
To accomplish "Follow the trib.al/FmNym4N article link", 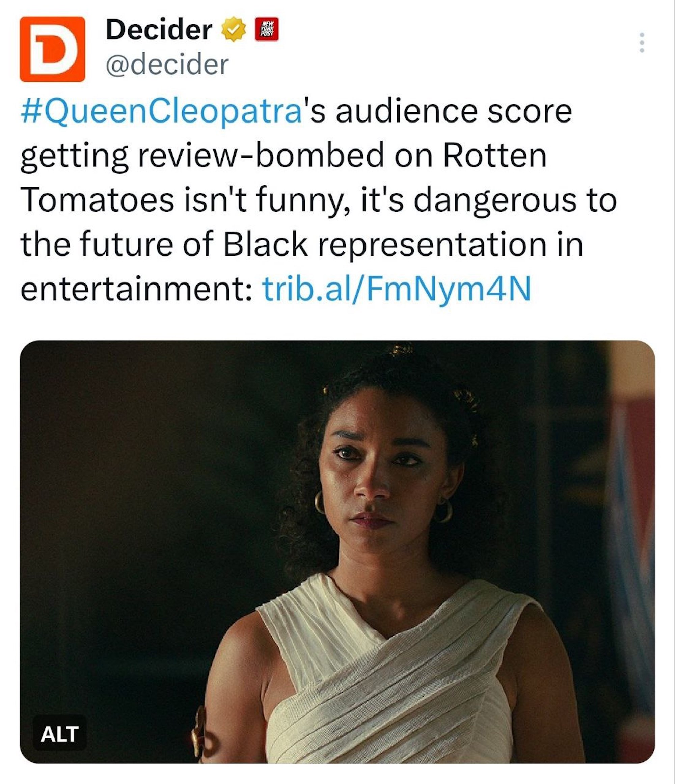I will 397,289.
